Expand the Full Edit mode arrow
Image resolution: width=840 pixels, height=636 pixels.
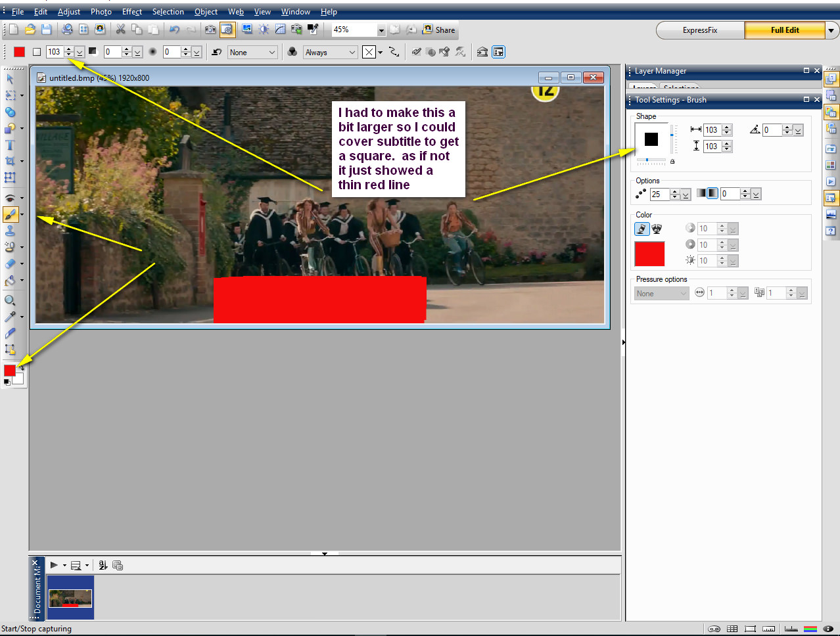click(x=831, y=30)
